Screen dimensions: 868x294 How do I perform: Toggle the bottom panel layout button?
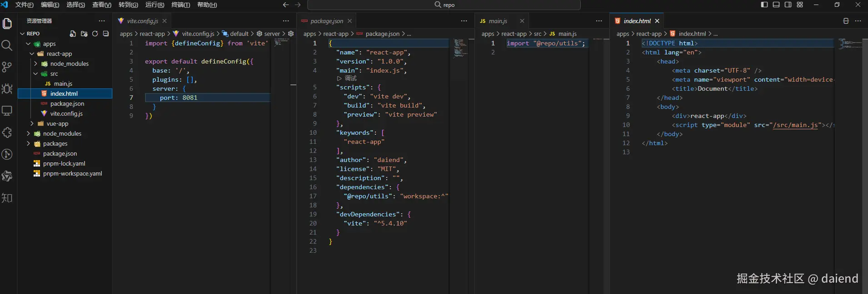point(776,5)
